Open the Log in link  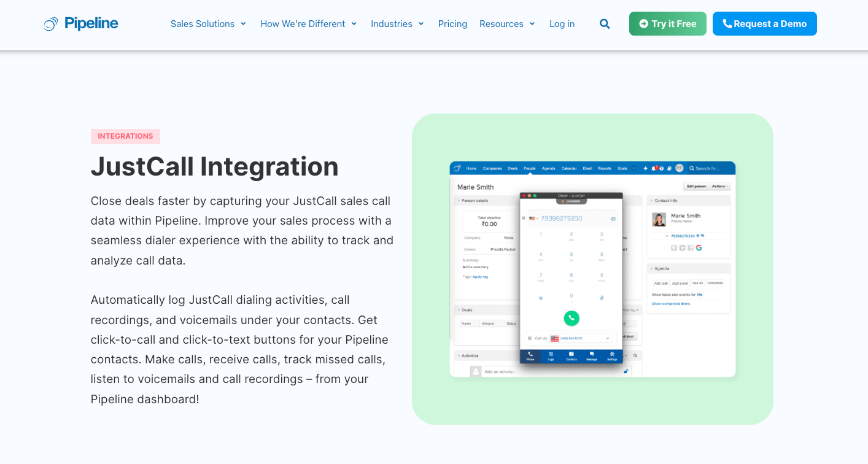562,24
